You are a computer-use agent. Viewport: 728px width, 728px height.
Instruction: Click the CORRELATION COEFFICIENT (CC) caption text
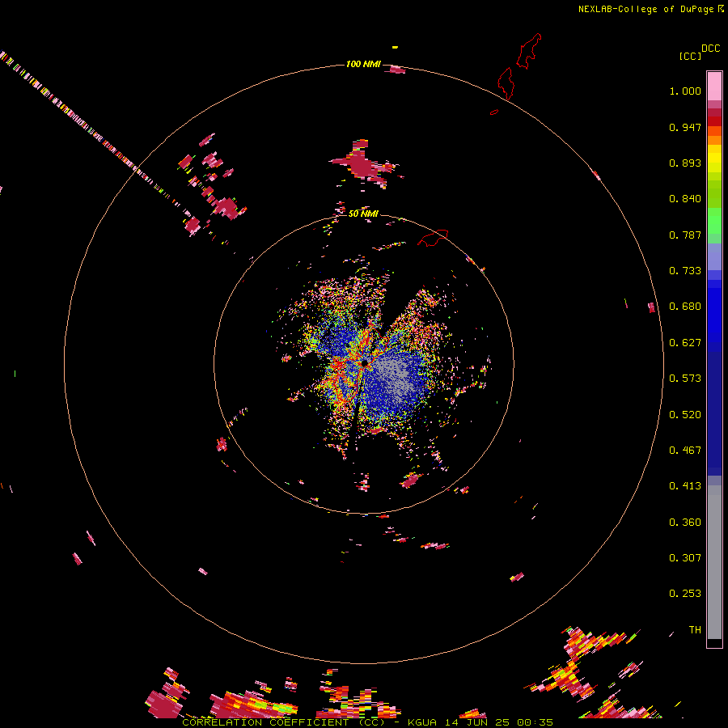[x=284, y=722]
